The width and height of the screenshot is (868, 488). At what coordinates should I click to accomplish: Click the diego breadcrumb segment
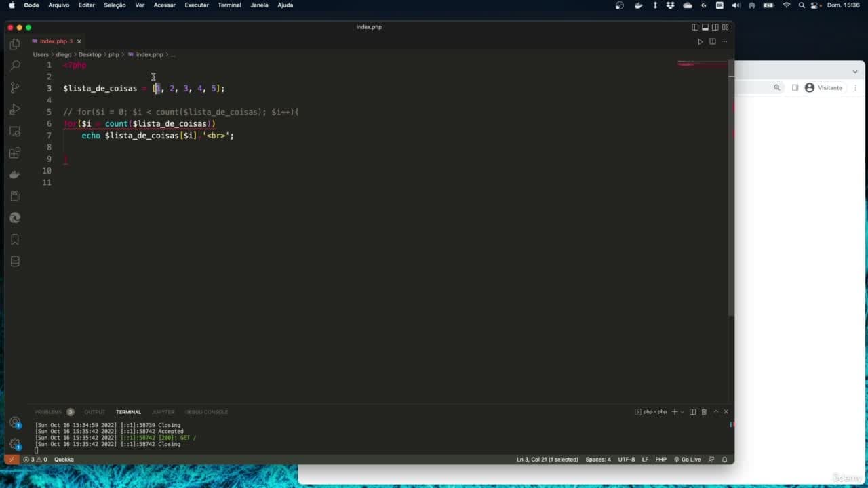pos(64,54)
